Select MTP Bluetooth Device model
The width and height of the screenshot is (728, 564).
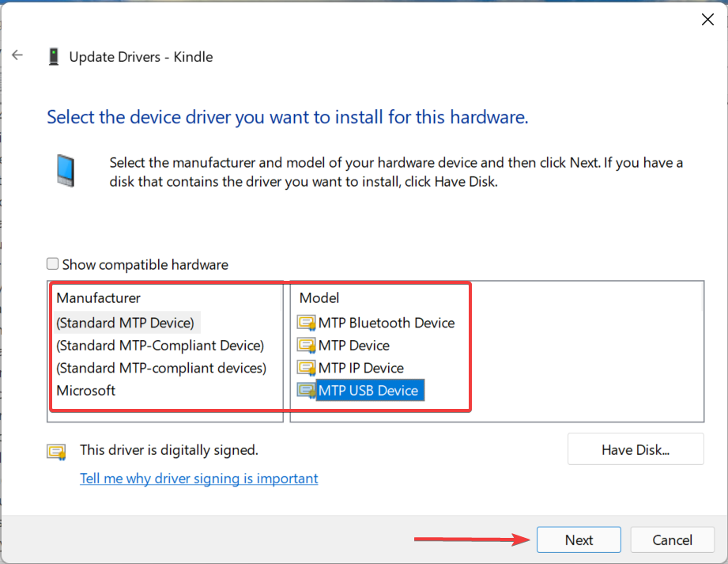pyautogui.click(x=387, y=322)
